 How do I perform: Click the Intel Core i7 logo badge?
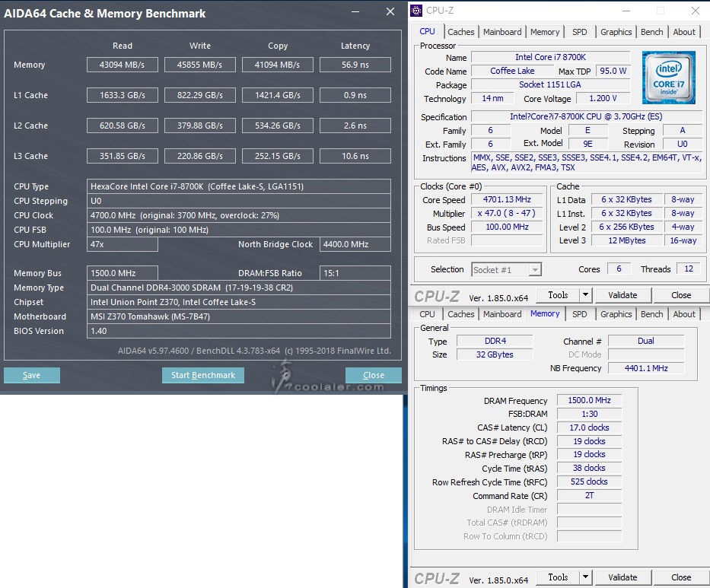[668, 78]
